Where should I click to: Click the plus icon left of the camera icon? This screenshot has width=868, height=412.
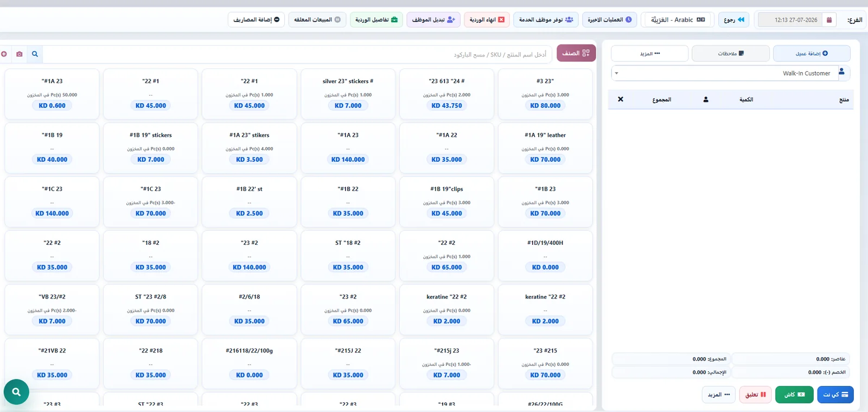(x=4, y=54)
